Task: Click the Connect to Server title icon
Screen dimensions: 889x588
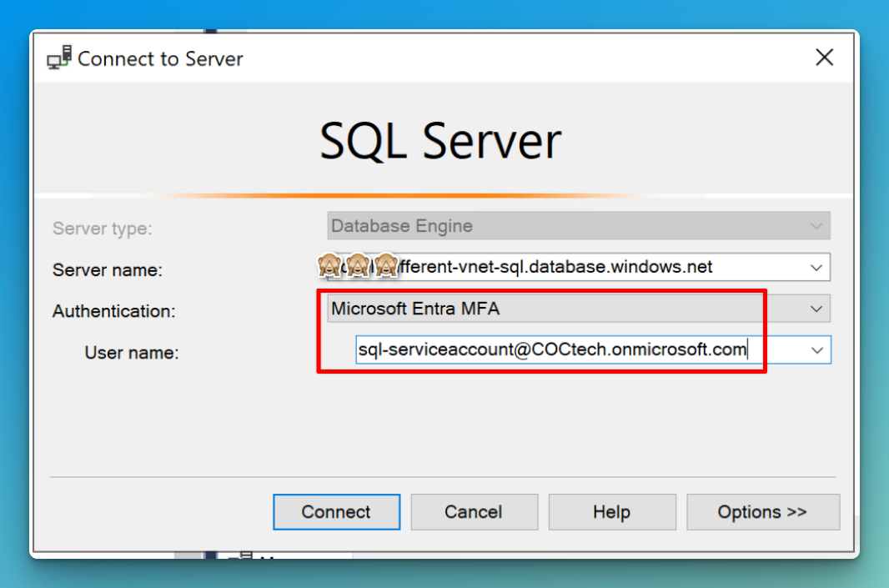Action: 59,58
